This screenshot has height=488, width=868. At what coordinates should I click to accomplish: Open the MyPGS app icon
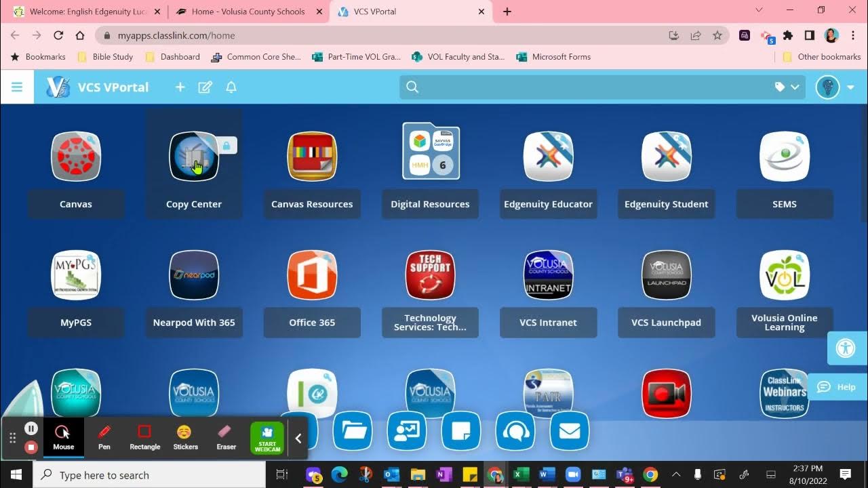pos(76,275)
